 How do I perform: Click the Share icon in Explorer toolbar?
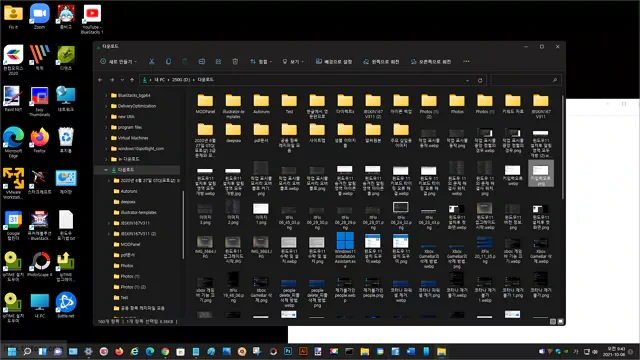pos(218,62)
